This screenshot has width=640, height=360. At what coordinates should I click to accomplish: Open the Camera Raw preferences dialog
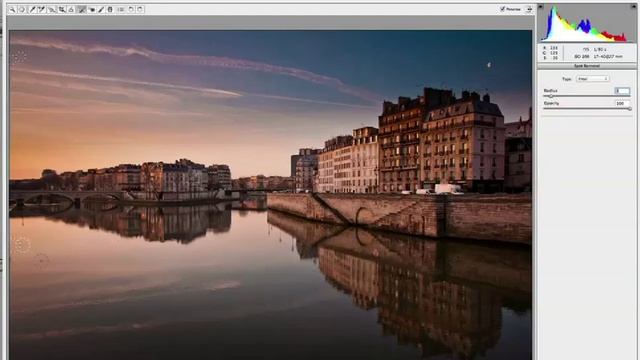tap(121, 9)
